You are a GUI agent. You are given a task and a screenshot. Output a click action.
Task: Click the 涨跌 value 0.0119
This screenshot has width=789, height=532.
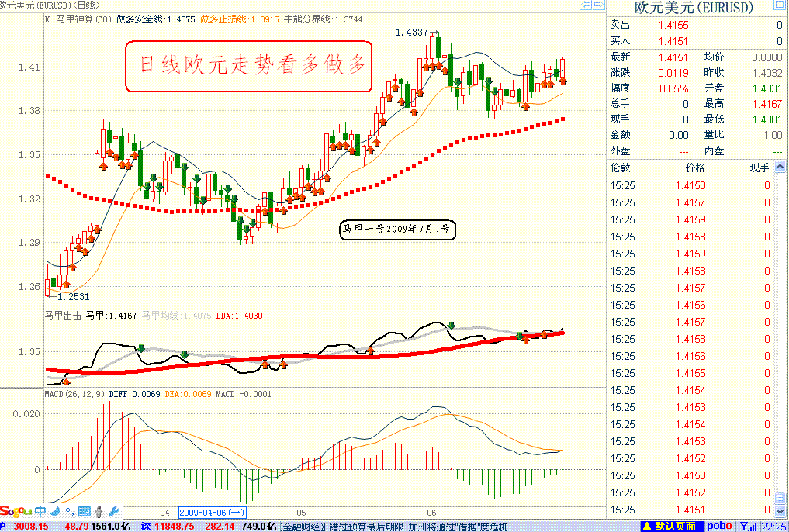click(673, 73)
